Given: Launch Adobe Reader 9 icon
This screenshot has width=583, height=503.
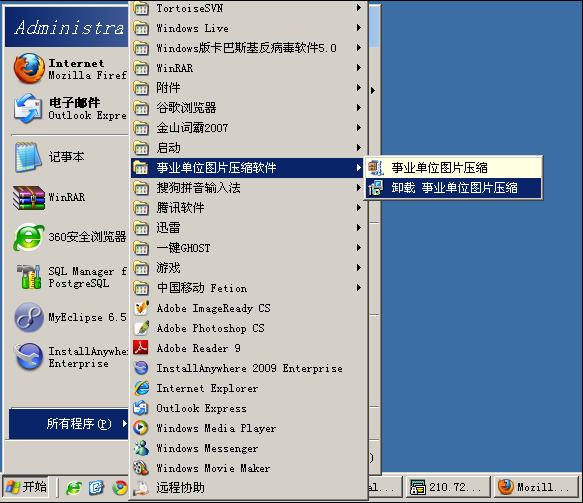Looking at the screenshot, I should click(x=141, y=348).
